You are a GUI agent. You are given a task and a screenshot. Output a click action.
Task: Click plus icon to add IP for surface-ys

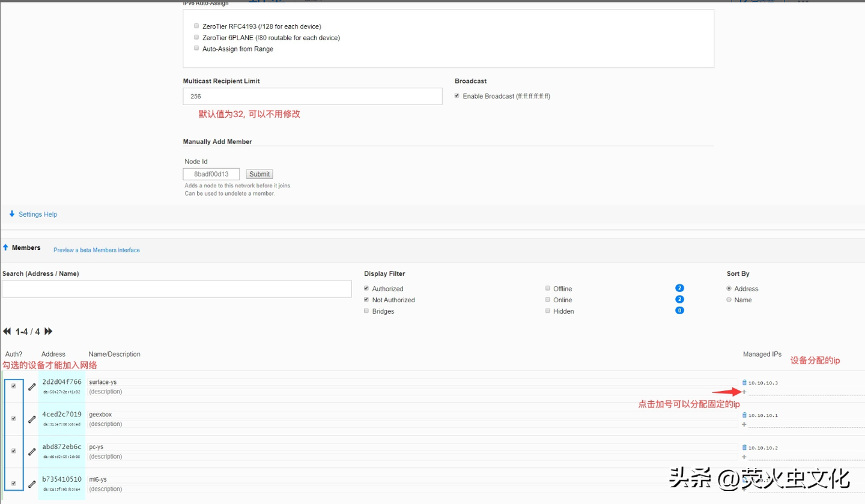[744, 392]
